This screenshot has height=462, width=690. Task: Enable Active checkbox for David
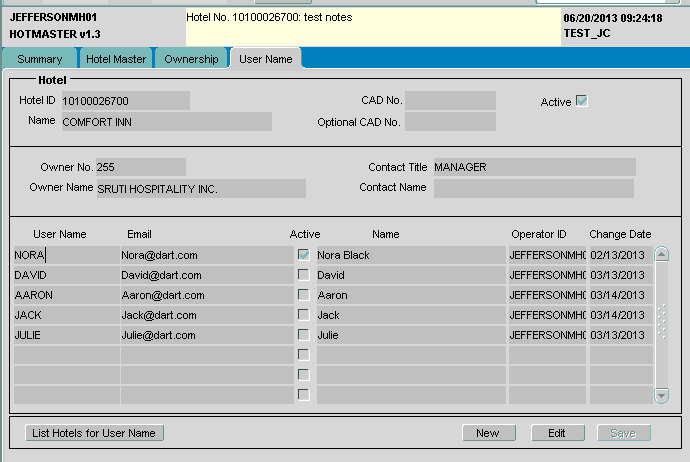point(303,275)
